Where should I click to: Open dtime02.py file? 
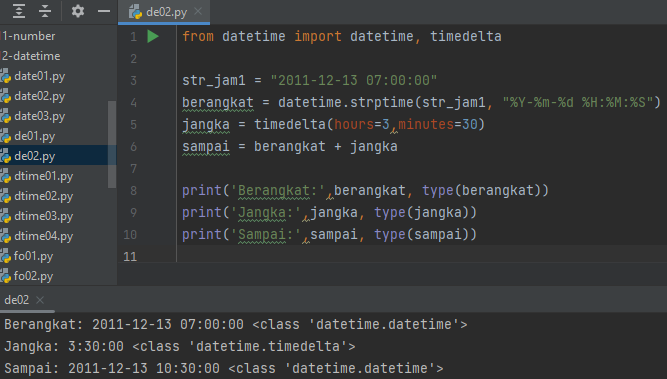43,196
